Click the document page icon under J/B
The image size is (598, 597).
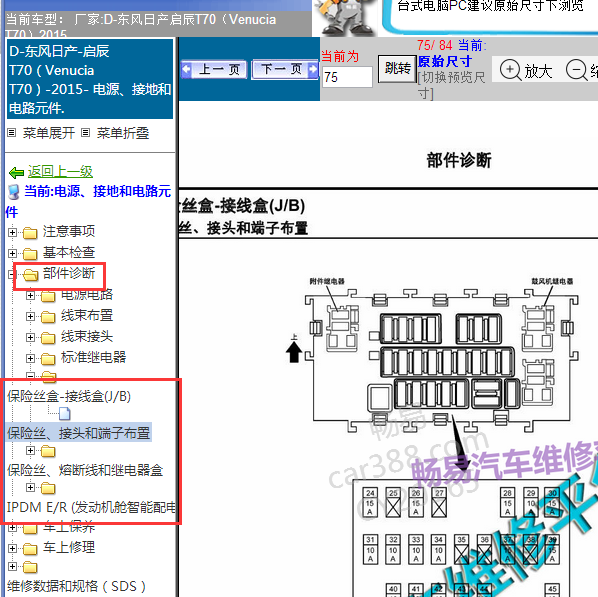click(x=65, y=414)
